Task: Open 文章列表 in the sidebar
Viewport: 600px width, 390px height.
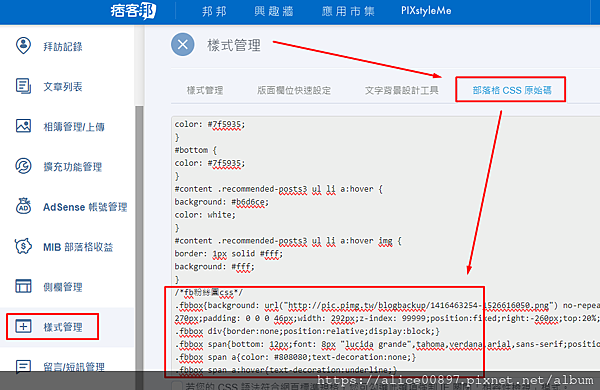Action: point(63,87)
